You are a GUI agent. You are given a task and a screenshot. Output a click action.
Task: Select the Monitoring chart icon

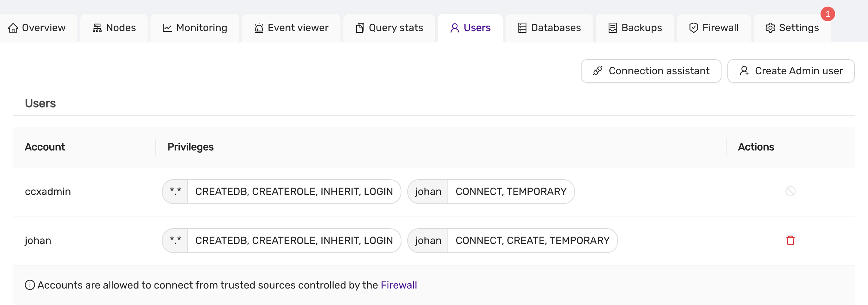(167, 27)
